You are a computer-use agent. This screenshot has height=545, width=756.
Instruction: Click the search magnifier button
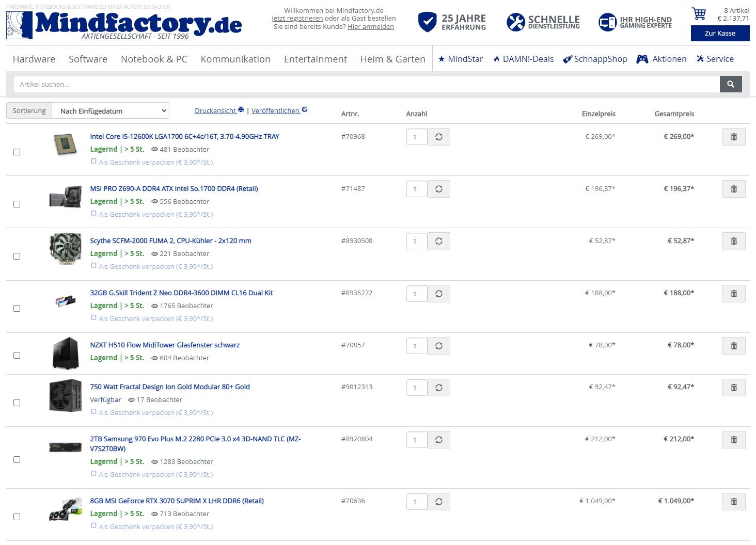point(731,84)
